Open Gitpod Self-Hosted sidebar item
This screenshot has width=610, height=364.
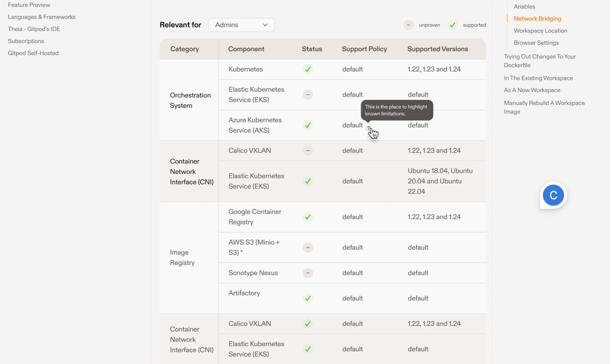coord(33,53)
